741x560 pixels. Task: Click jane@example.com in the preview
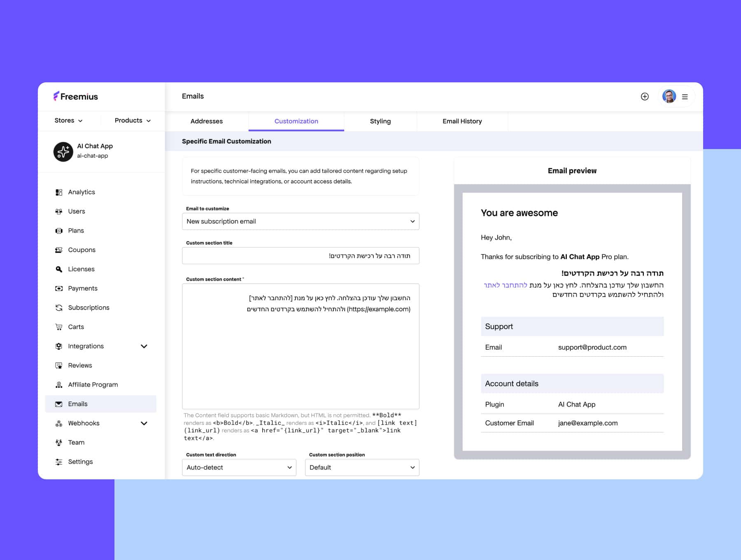(588, 423)
